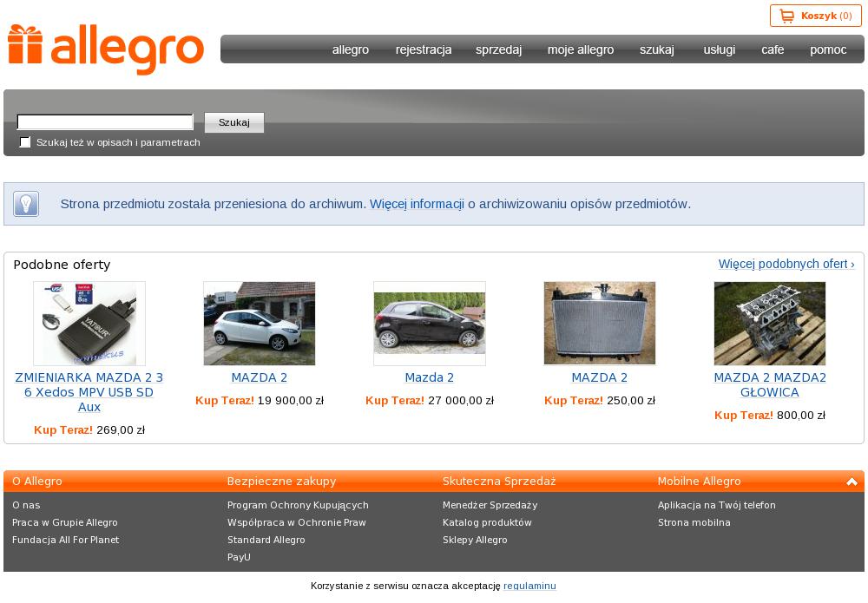This screenshot has width=868, height=603.
Task: Open ZMIENIARKA MAZDA 2 offer title
Action: pyautogui.click(x=89, y=392)
